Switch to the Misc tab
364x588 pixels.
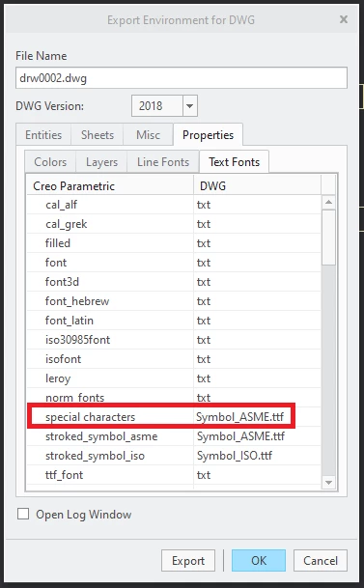pos(148,134)
